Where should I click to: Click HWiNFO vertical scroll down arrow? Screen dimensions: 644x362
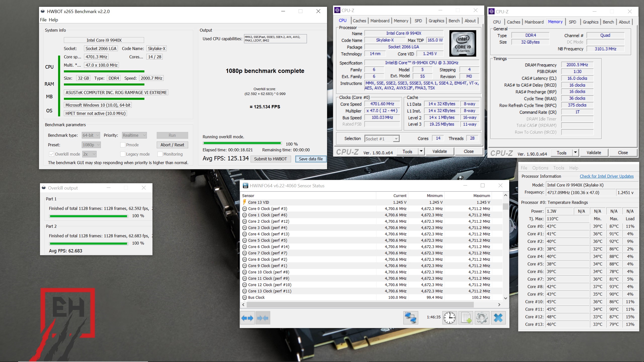click(506, 298)
